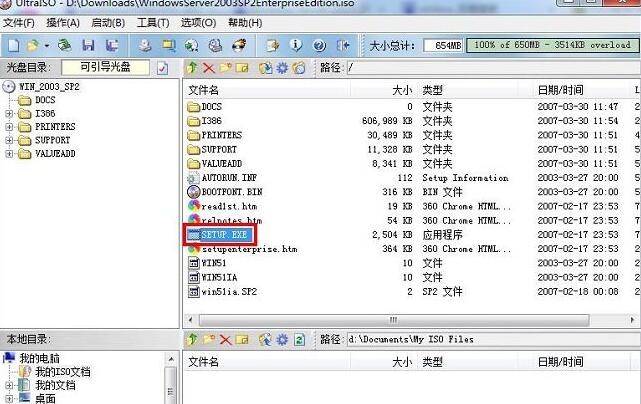Image resolution: width=641 pixels, height=404 pixels.
Task: Open image info with the 'i' icon
Action: (x=296, y=45)
